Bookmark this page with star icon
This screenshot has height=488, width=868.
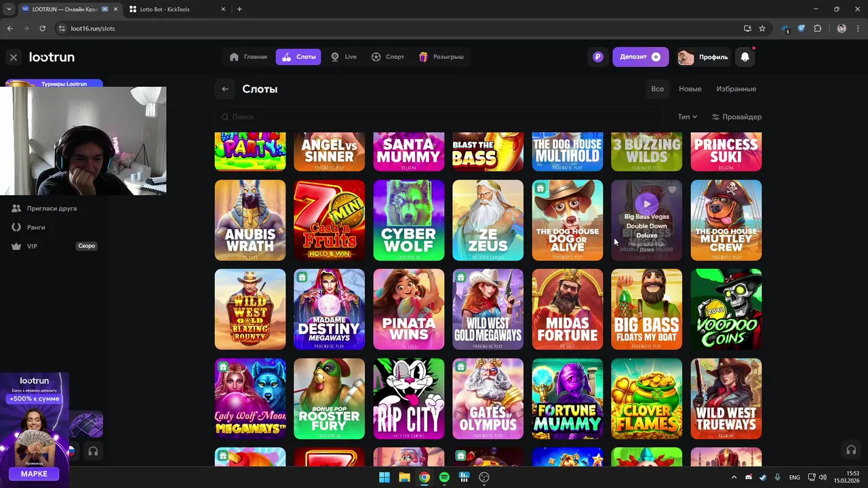pyautogui.click(x=762, y=28)
